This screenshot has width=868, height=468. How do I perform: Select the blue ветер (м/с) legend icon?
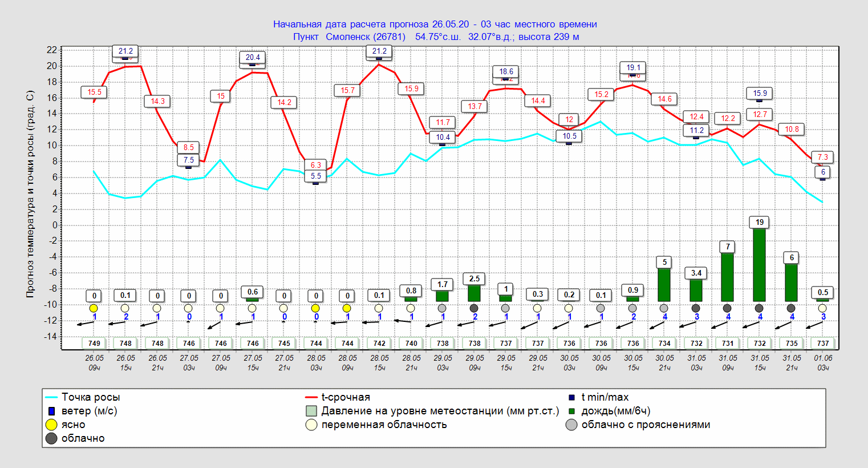[51, 411]
